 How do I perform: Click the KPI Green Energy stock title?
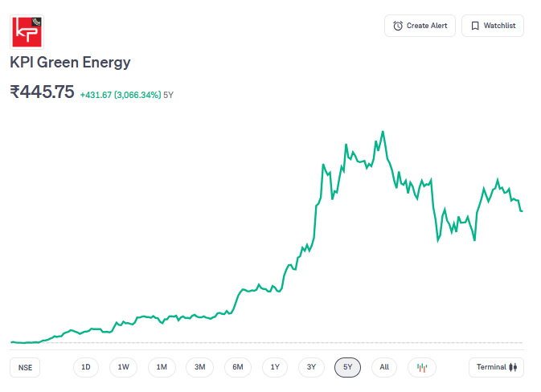70,62
